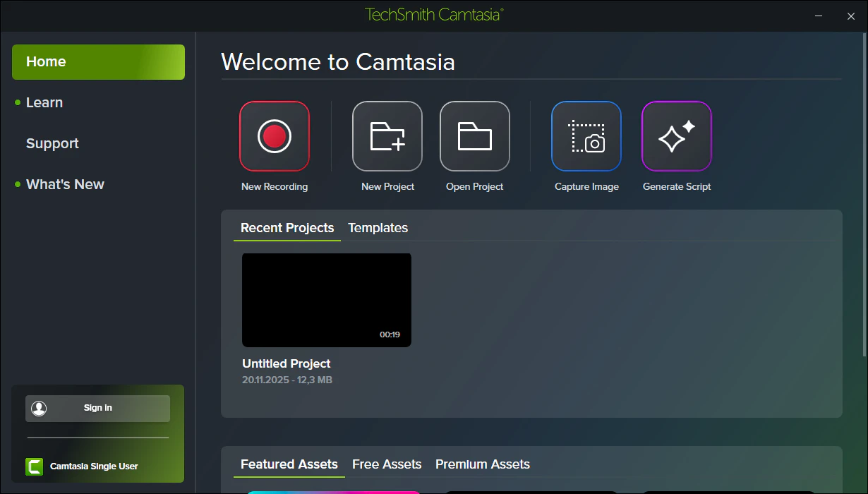
Task: Open the Premium Assets tab
Action: pos(483,464)
